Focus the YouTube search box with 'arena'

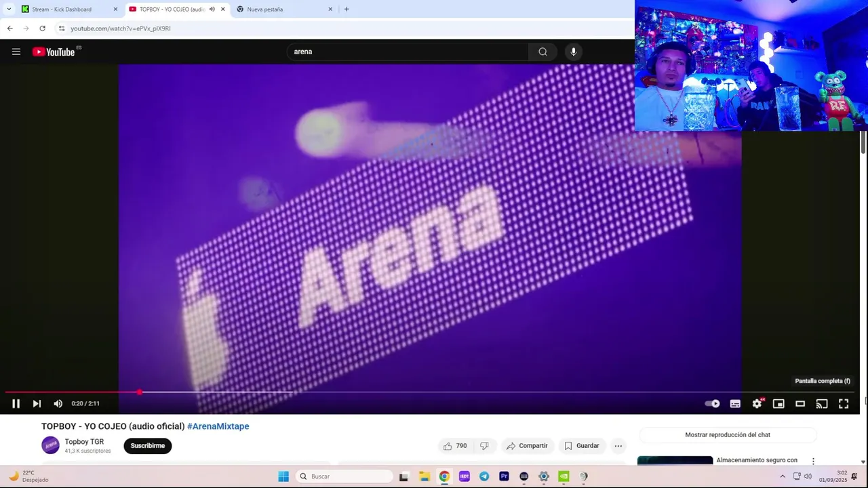coord(408,52)
